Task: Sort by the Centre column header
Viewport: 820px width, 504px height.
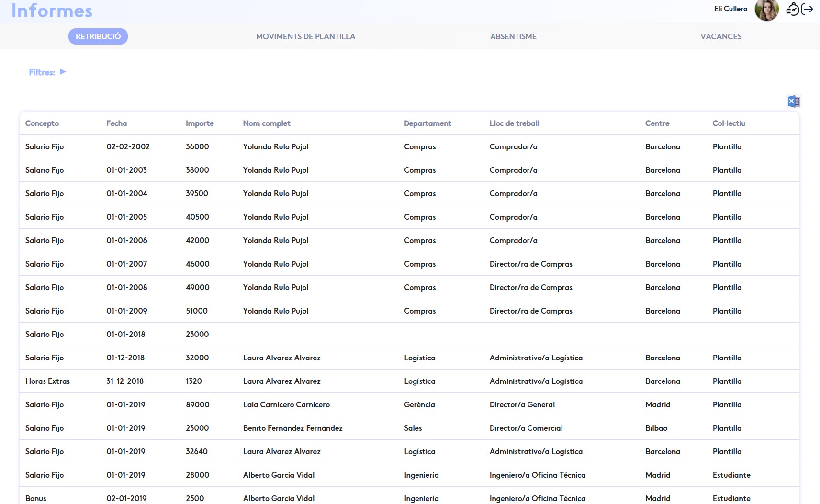Action: pos(657,123)
